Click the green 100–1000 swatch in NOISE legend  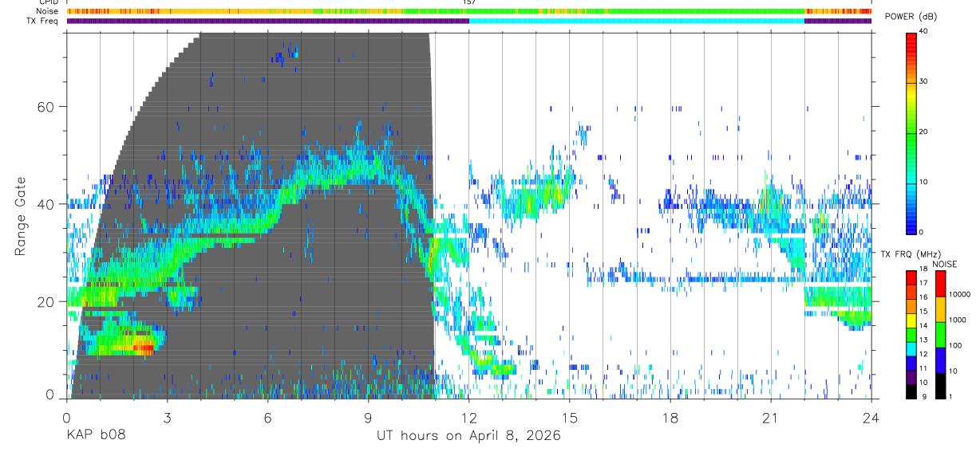click(940, 334)
